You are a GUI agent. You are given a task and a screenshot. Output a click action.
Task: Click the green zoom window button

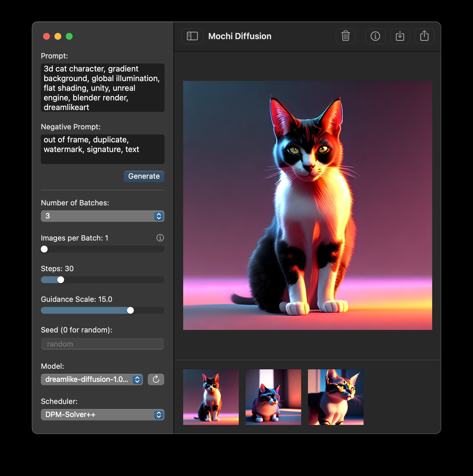point(69,36)
